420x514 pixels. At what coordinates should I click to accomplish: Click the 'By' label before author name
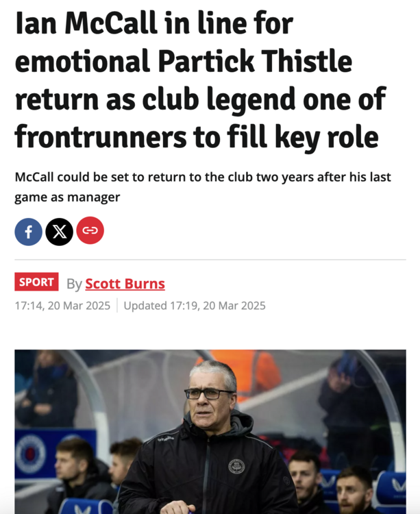(74, 284)
